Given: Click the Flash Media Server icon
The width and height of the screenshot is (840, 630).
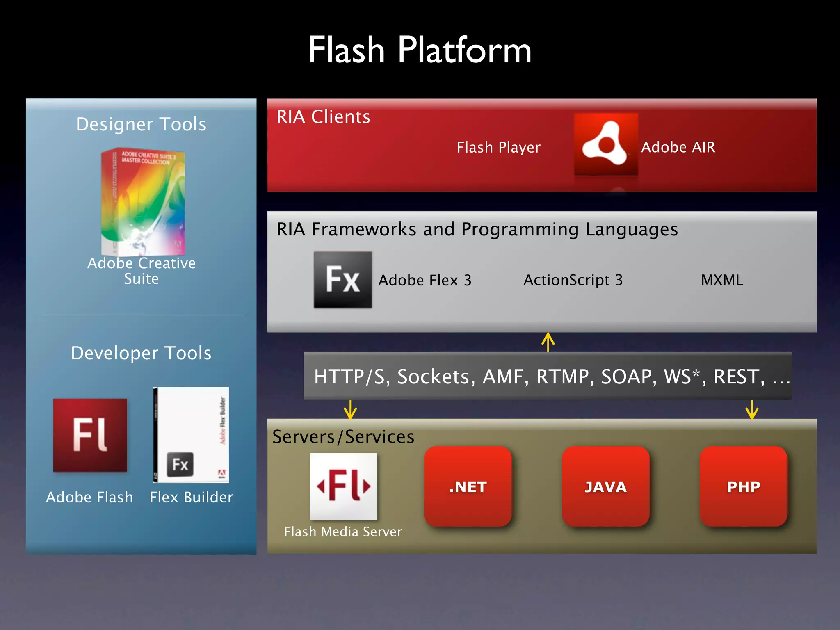Looking at the screenshot, I should (344, 486).
